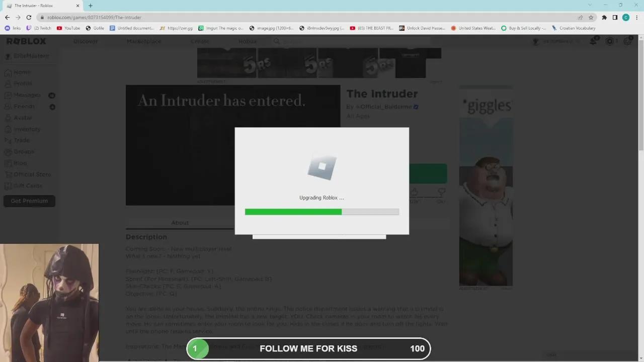Open Avatar in Roblox sidebar
Screen dimensions: 644x362
pyautogui.click(x=19, y=118)
